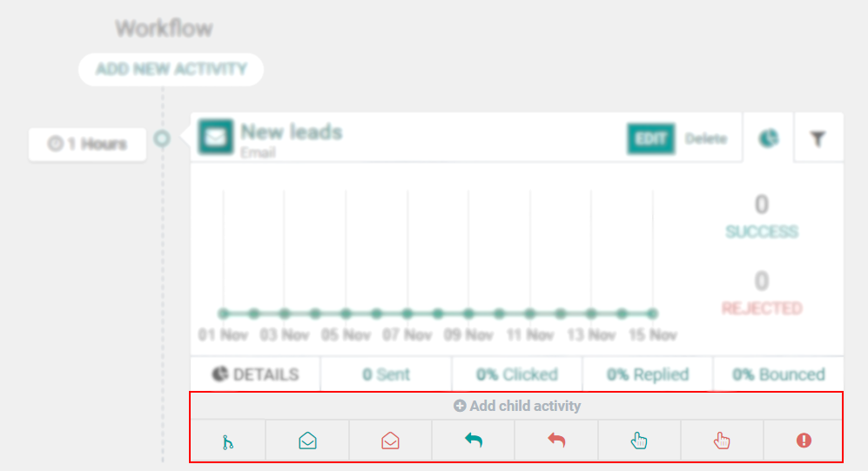View the 0% Bounced statistics

click(777, 375)
